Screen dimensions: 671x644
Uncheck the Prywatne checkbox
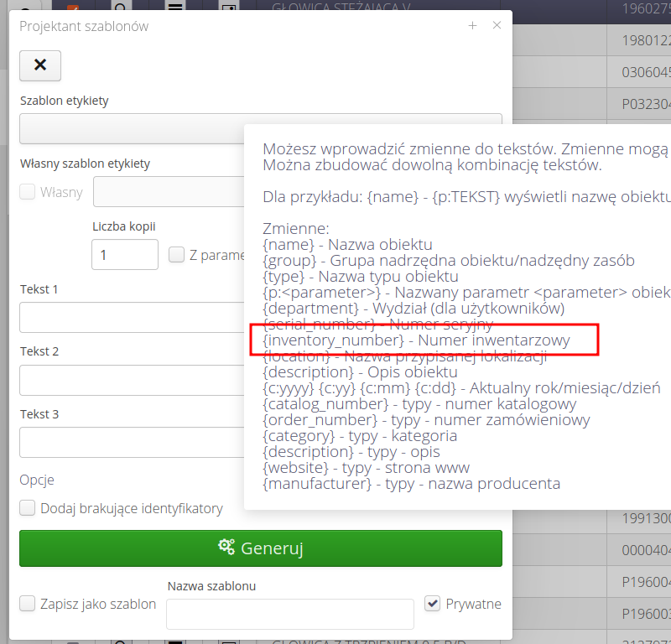click(x=433, y=604)
